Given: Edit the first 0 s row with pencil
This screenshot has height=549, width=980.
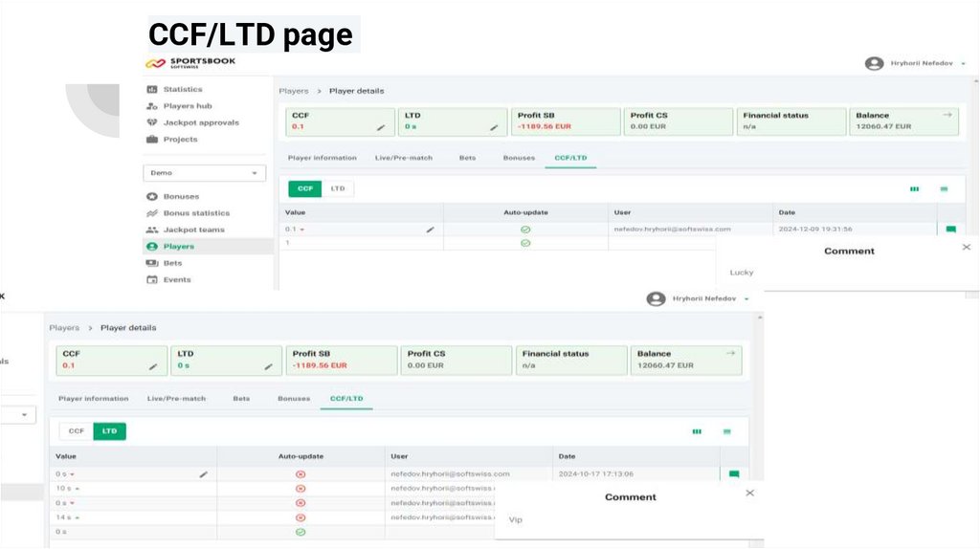Looking at the screenshot, I should coord(203,474).
